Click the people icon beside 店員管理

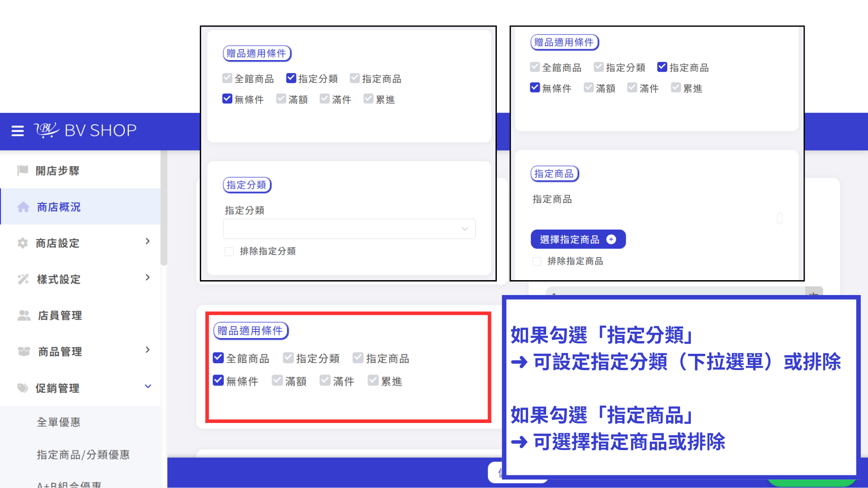(24, 315)
